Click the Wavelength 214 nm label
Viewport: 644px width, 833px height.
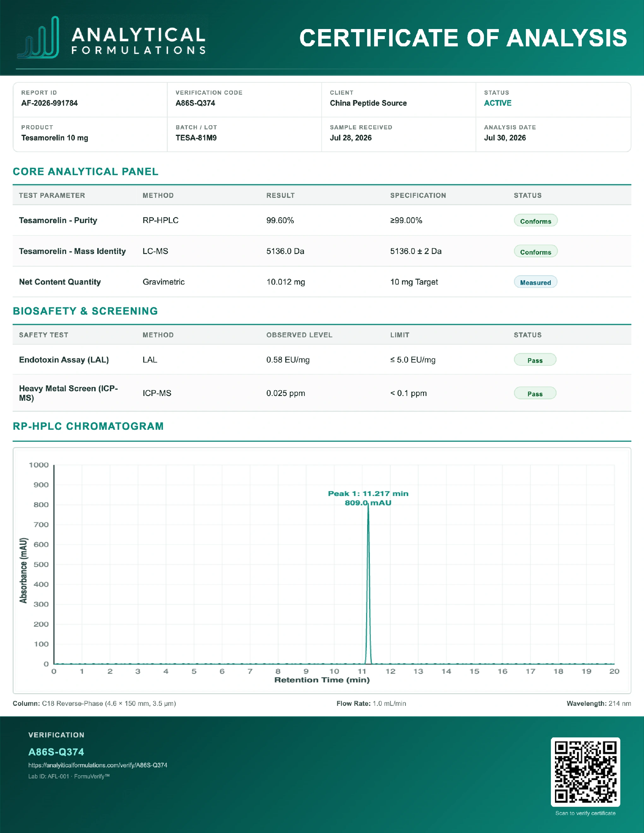point(599,703)
